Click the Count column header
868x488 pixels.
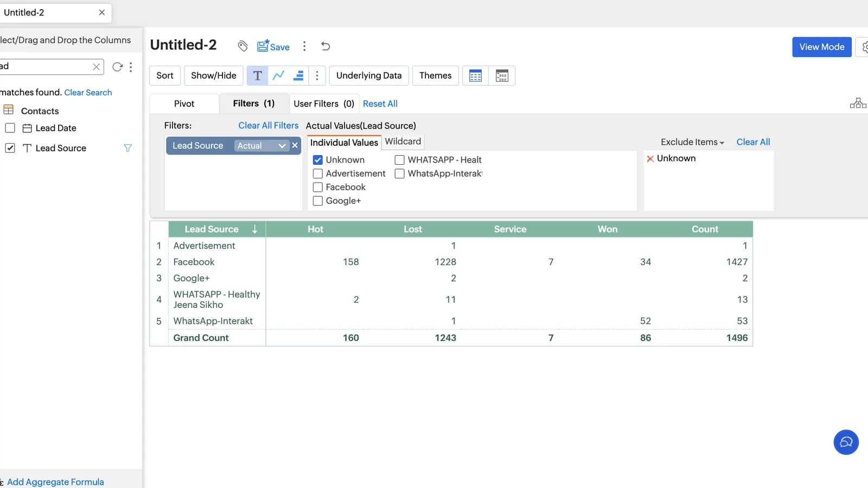click(x=705, y=229)
